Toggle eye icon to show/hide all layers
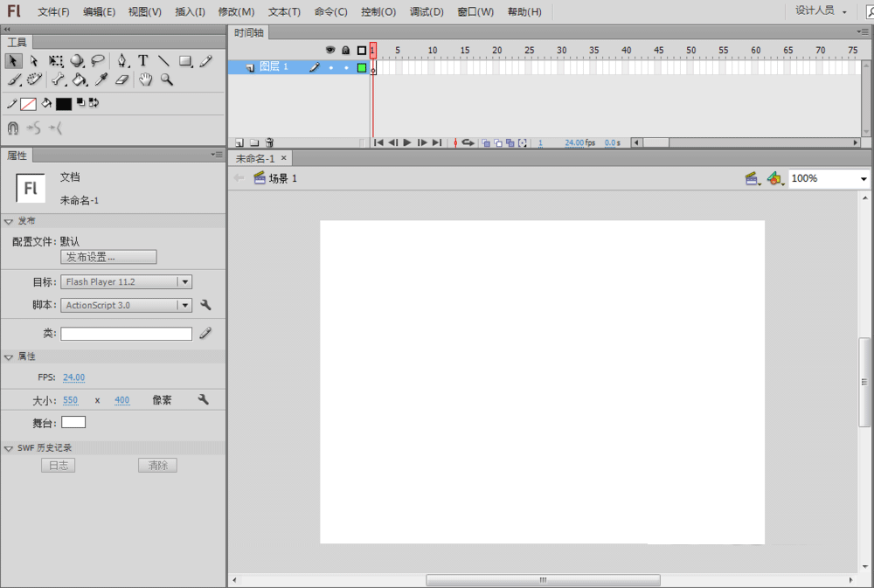The height and width of the screenshot is (588, 874). [330, 50]
